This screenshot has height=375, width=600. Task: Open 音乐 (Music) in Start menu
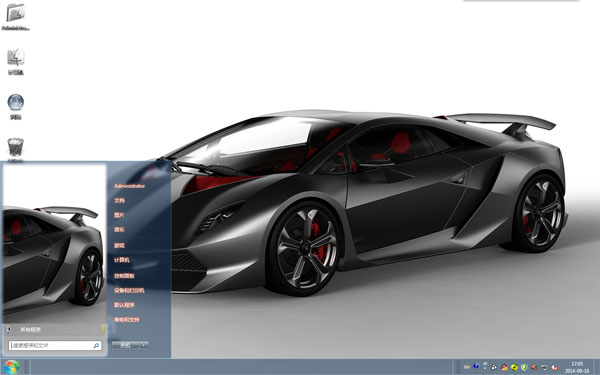pos(119,230)
